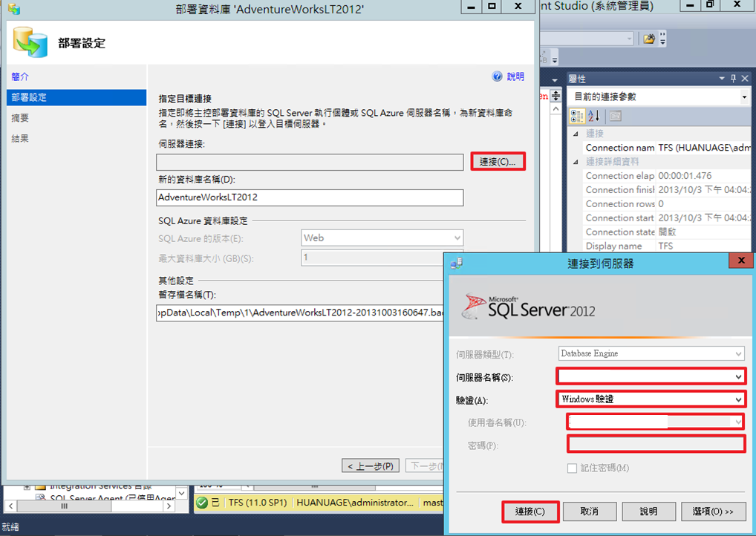
Task: Select the Display name TFS row
Action: [x=668, y=246]
